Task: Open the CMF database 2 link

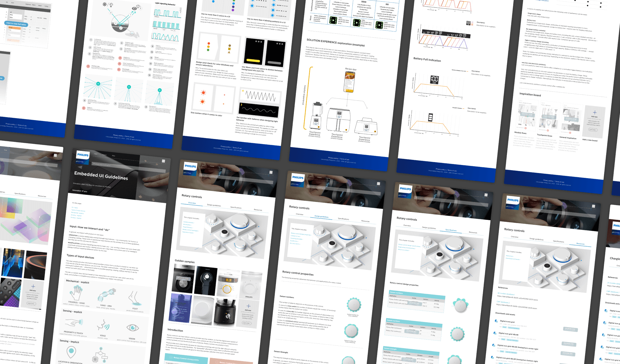Action: tap(503, 302)
